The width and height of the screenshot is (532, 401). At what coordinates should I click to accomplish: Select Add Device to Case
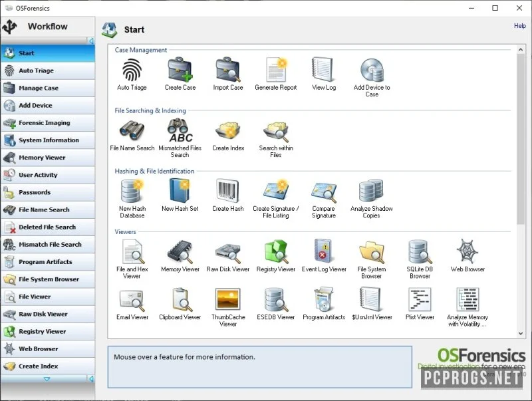coord(372,70)
